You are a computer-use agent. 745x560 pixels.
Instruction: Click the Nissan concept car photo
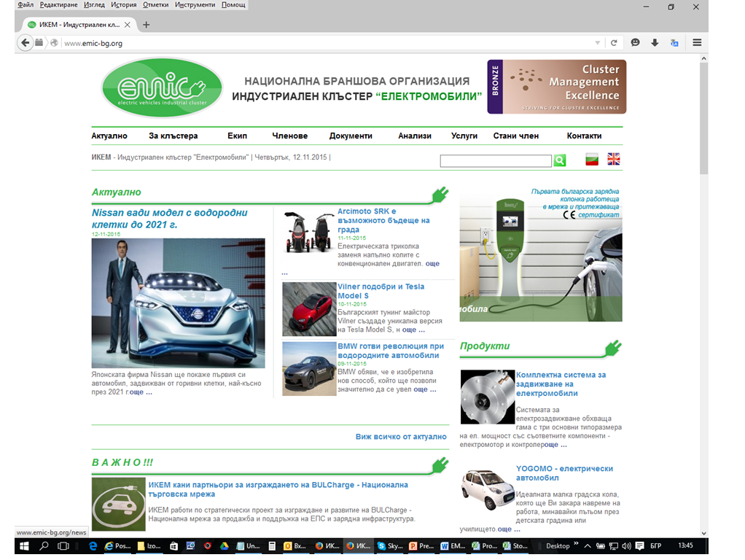[x=178, y=303]
